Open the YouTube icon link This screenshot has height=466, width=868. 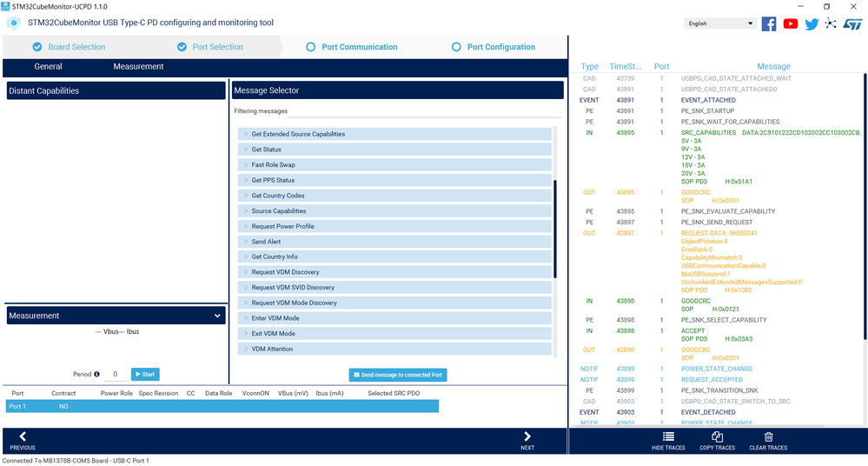pos(791,23)
